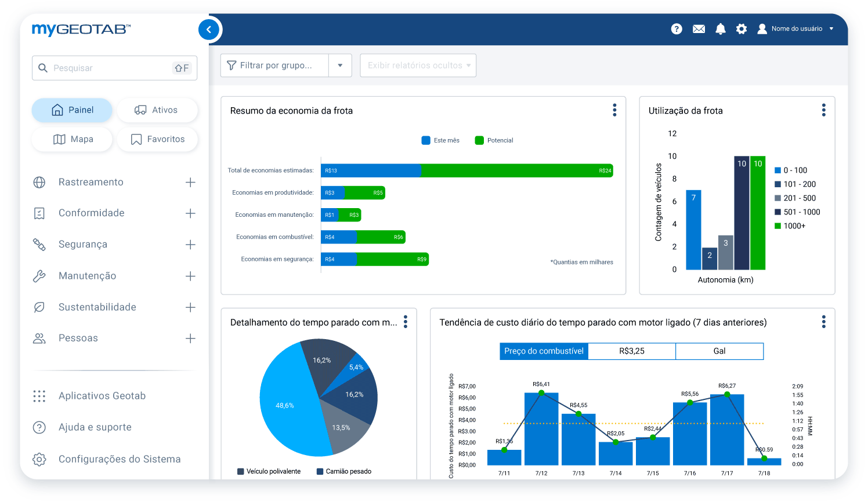Screen dimensions: 868x502
Task: Open the 'Filtrar por grupo' dropdown arrow
Action: (341, 65)
